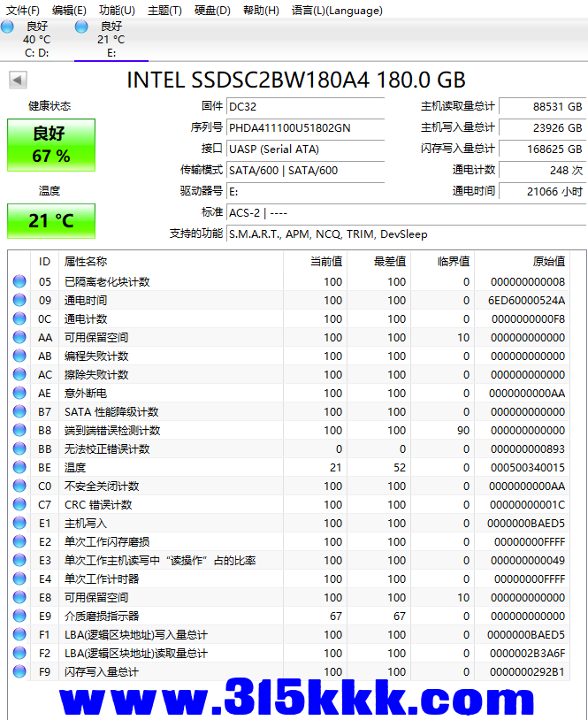Click status orb of attribute AC 擦除失败计数
The width and height of the screenshot is (588, 720).
19,375
